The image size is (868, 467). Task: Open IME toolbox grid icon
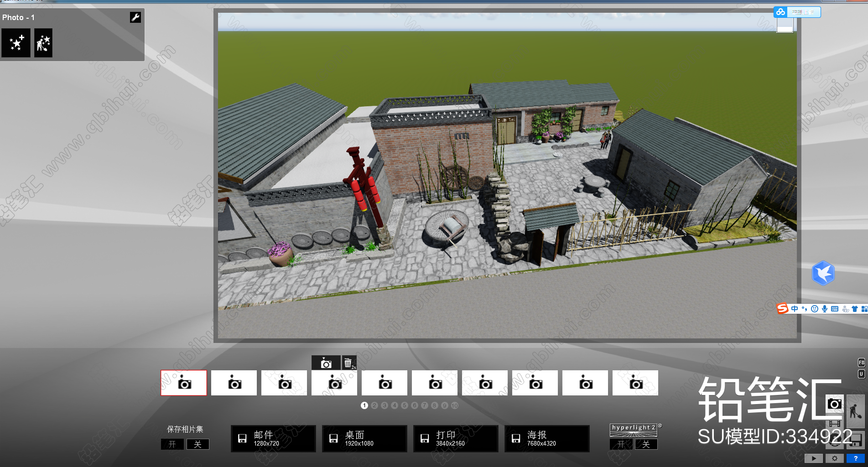tap(864, 309)
